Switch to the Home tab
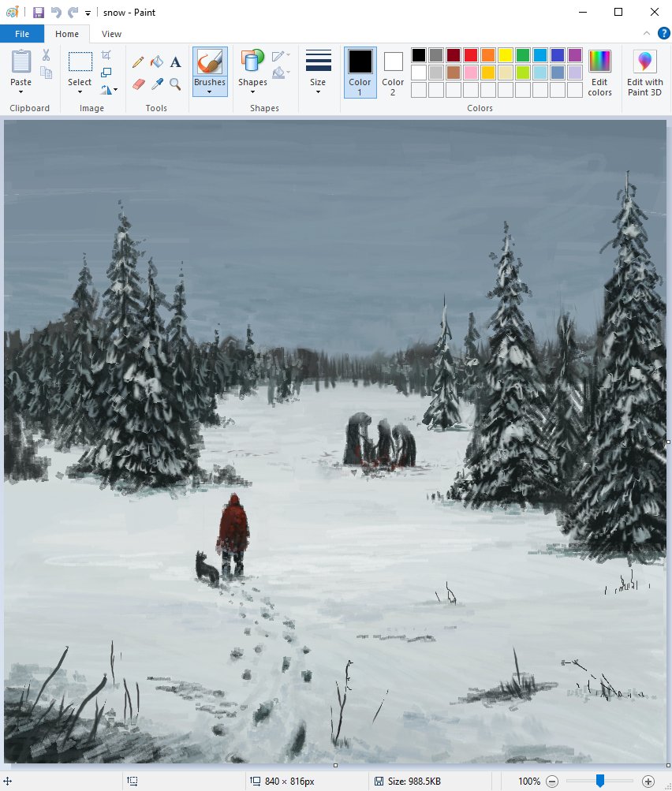This screenshot has width=672, height=791. pos(66,34)
